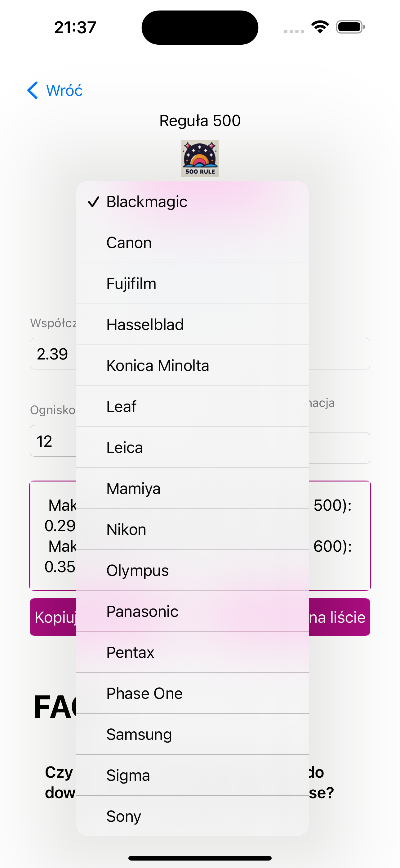Tap the back chevron arrow

tap(33, 90)
